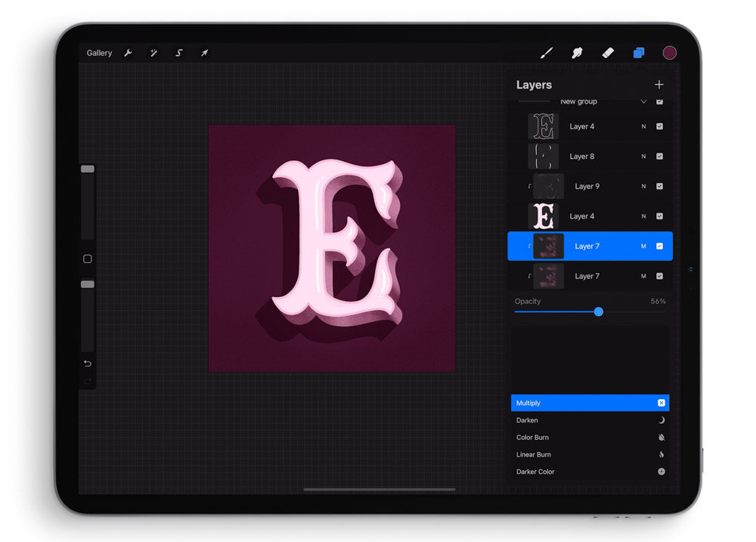Open blend mode N for Layer 9
The height and width of the screenshot is (542, 756).
click(643, 186)
